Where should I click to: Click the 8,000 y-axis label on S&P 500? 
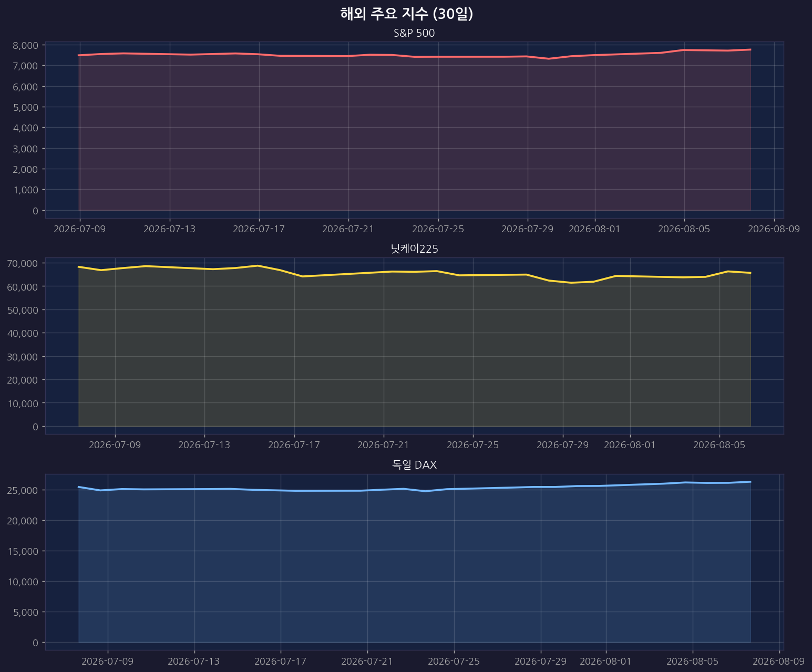tap(26, 45)
